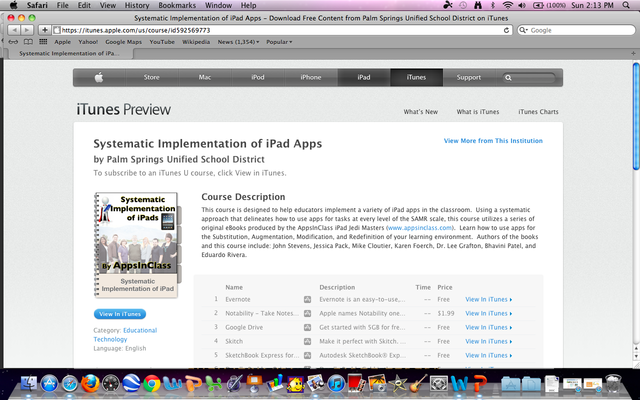This screenshot has width=640, height=400.
Task: Open What's New link
Action: 420,111
